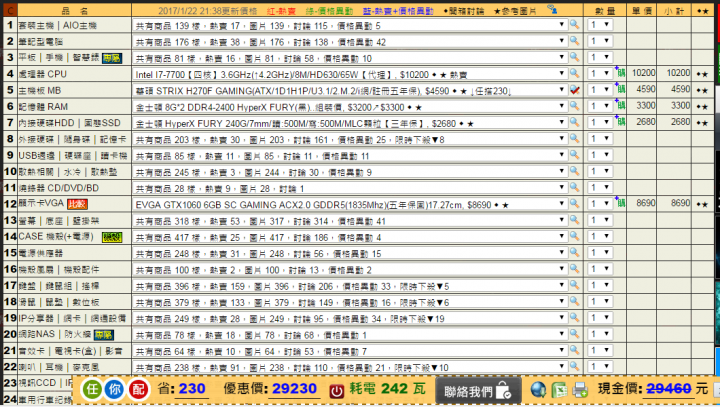Viewport: 720px width, 407px height.
Task: Click the savings value 230 beside 省
Action: [192, 389]
